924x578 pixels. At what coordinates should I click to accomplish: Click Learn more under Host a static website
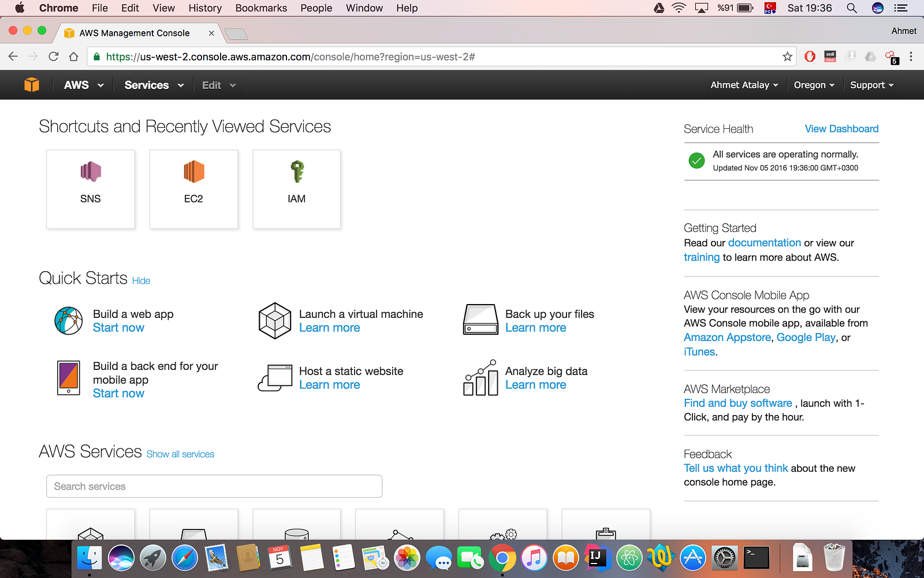coord(330,385)
